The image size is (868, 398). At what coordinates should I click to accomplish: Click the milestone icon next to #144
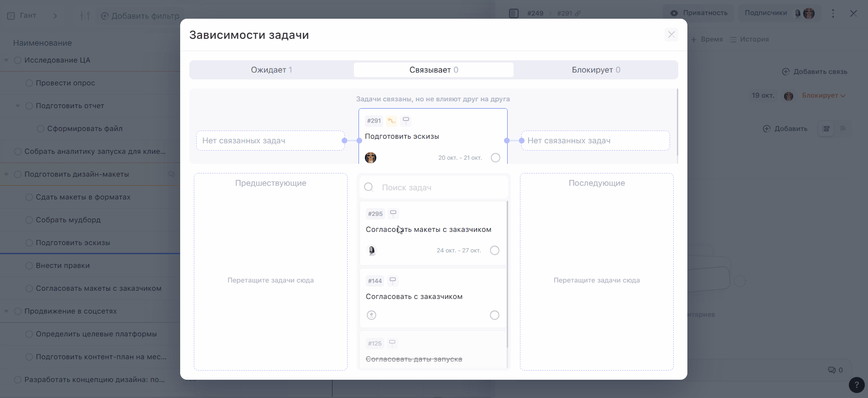pyautogui.click(x=393, y=281)
